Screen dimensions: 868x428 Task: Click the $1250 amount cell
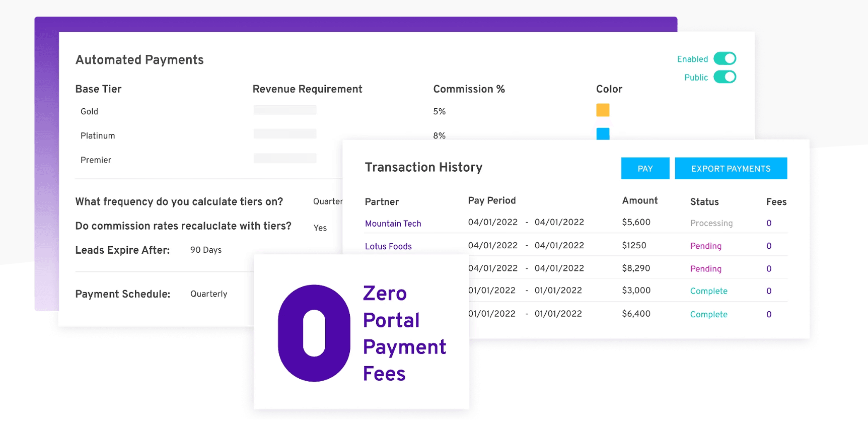[634, 245]
